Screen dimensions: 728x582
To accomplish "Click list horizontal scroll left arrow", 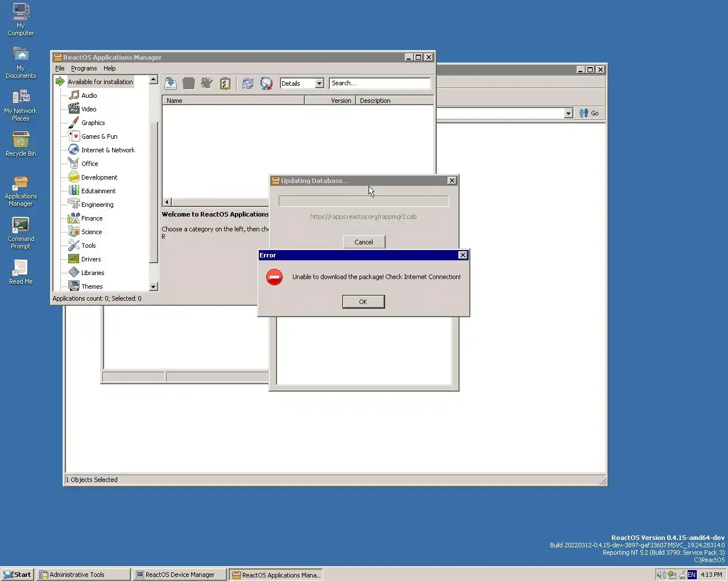I will pos(167,202).
